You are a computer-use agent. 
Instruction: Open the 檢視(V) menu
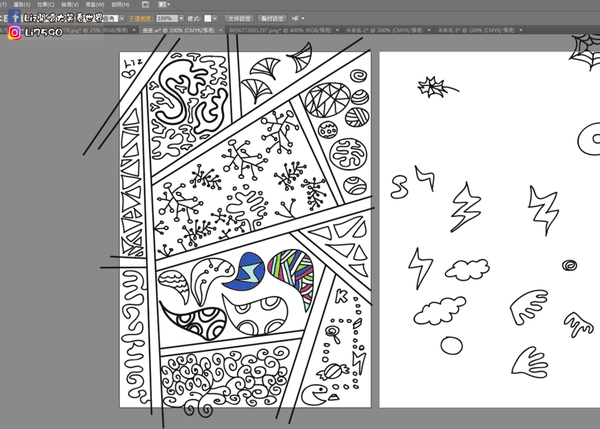(x=75, y=5)
